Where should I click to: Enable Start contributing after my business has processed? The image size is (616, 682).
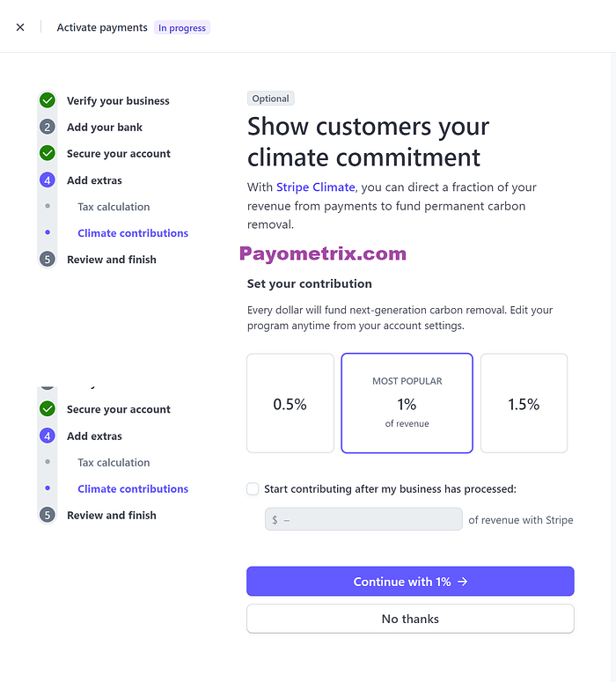(253, 489)
